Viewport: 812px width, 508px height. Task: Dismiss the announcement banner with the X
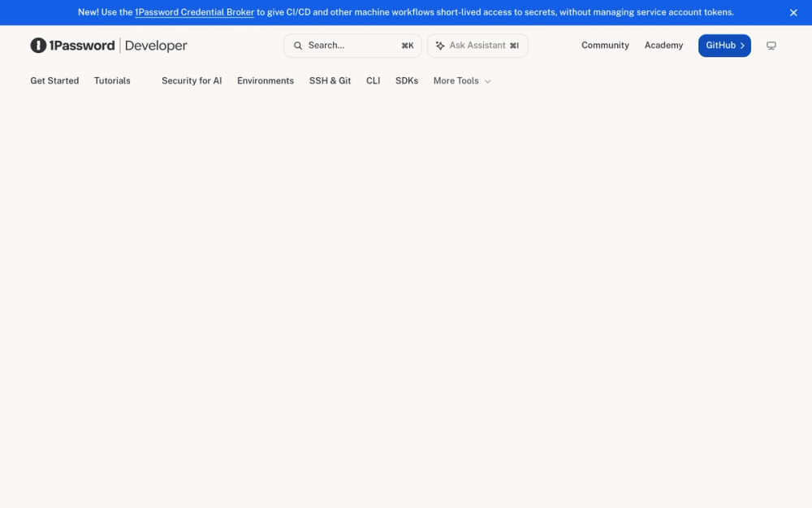coord(793,12)
